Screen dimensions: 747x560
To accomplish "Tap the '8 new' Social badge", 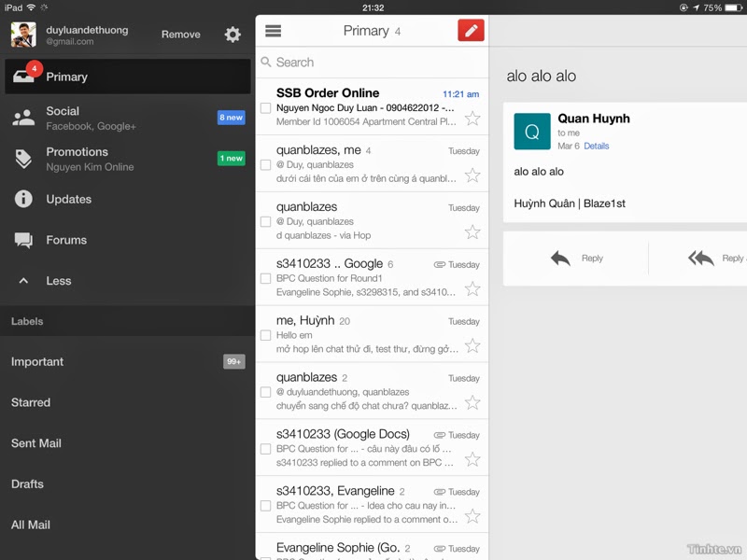I will click(x=231, y=118).
